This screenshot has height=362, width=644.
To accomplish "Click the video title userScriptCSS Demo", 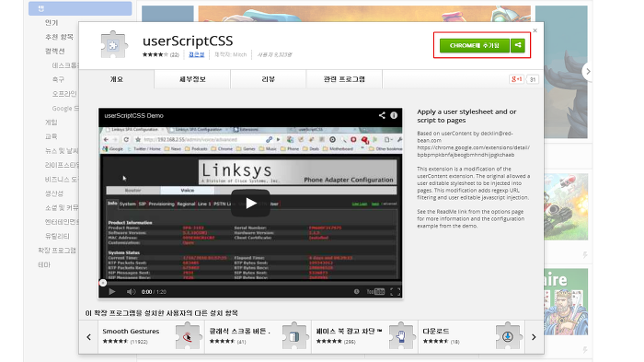I will [x=134, y=115].
